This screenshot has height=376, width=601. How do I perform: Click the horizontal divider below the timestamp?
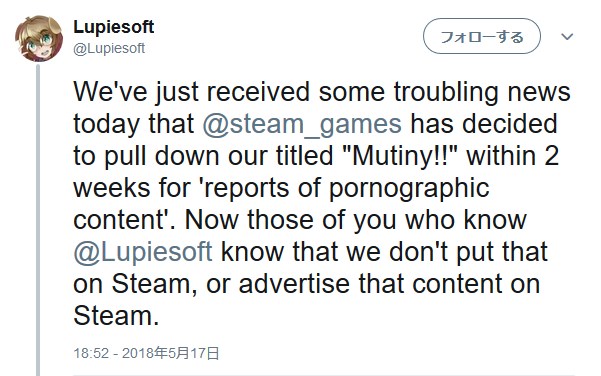(323, 374)
